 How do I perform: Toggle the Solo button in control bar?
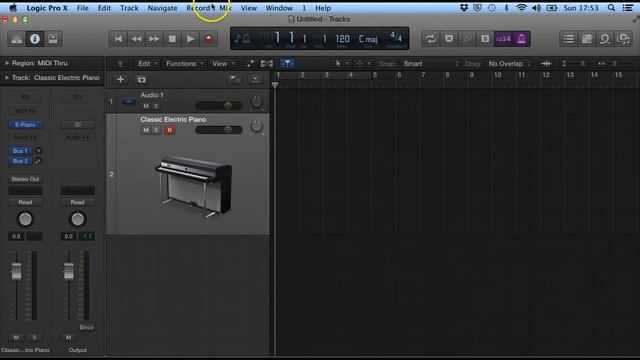485,39
